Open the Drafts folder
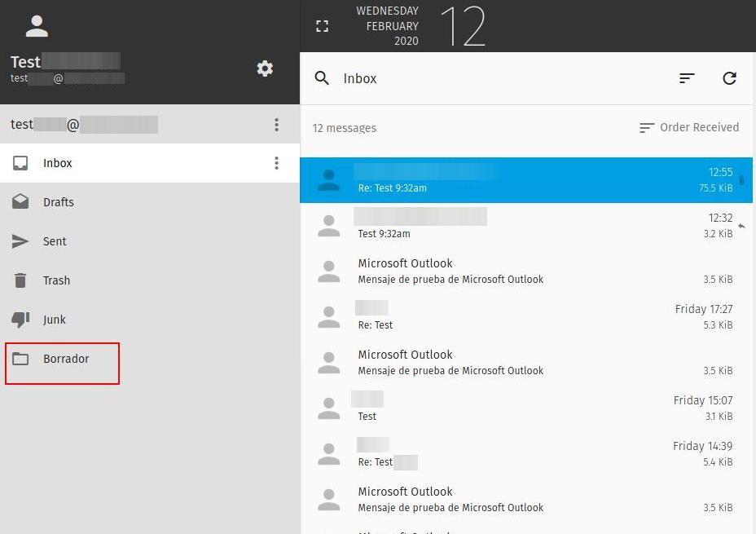756x534 pixels. (x=58, y=202)
